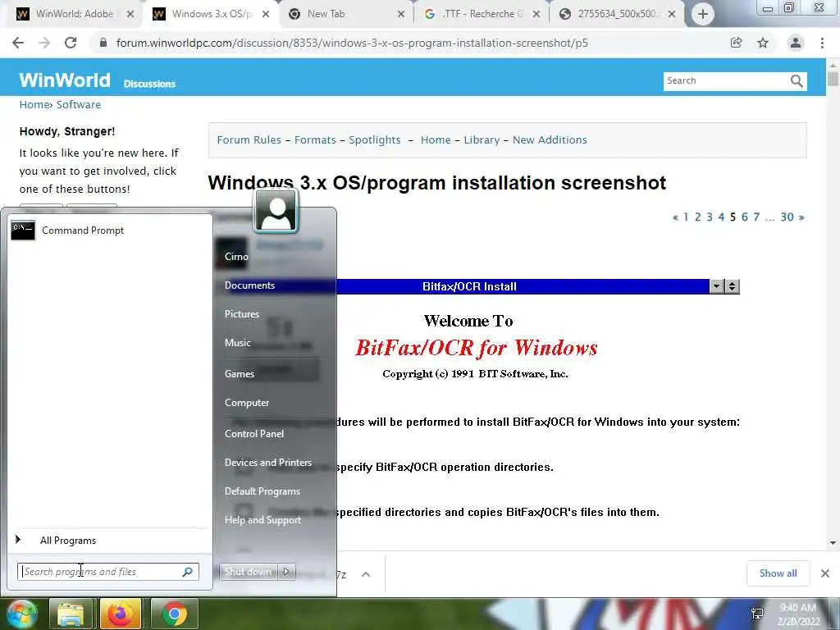Click the Search programs and files field
The height and width of the screenshot is (630, 840).
click(107, 572)
